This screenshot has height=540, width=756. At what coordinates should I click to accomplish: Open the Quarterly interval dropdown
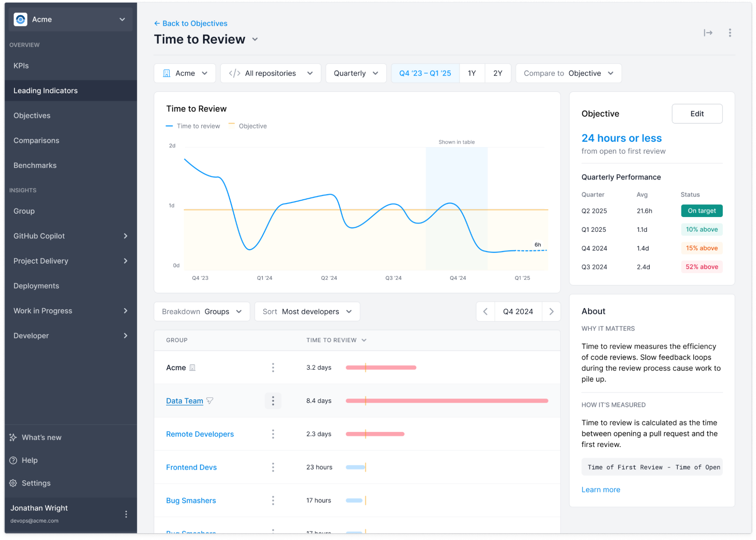355,73
